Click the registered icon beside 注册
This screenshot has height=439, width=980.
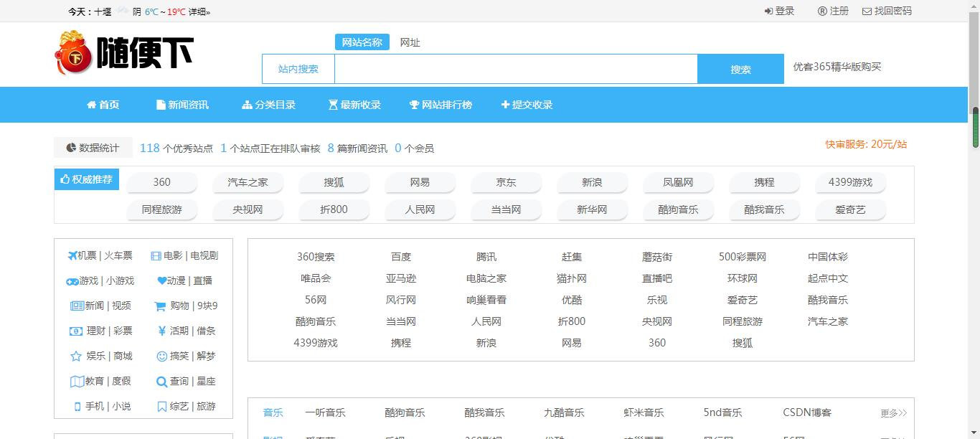(822, 11)
